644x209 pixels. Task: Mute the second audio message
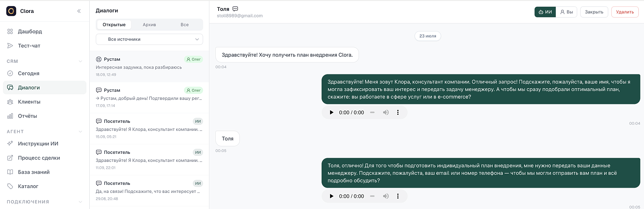click(386, 196)
